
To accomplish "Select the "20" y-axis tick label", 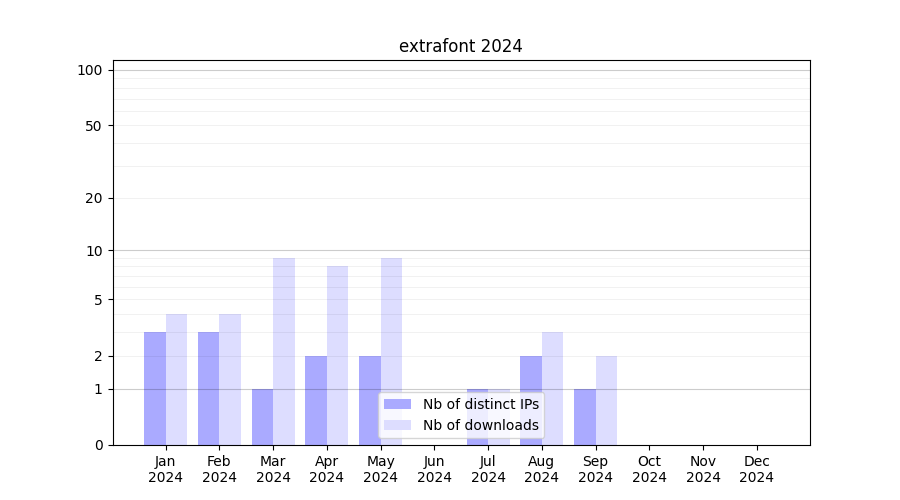I will click(94, 198).
